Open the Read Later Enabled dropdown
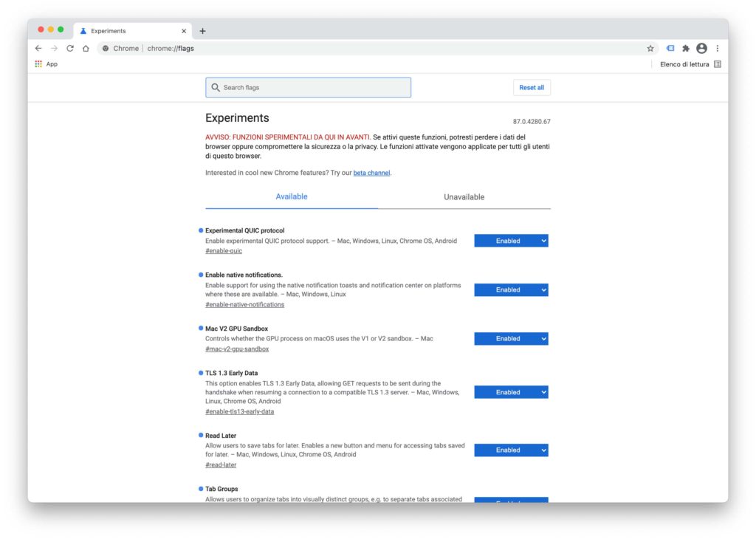This screenshot has width=756, height=539. pos(511,450)
